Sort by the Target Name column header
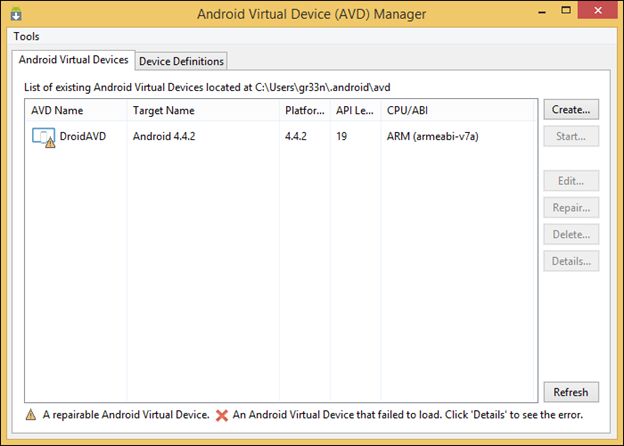 click(203, 110)
